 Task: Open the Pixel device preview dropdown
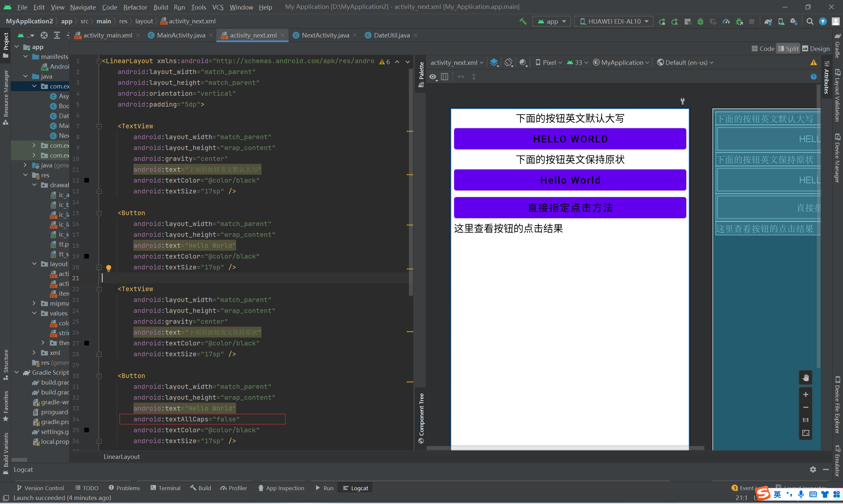[x=549, y=63]
